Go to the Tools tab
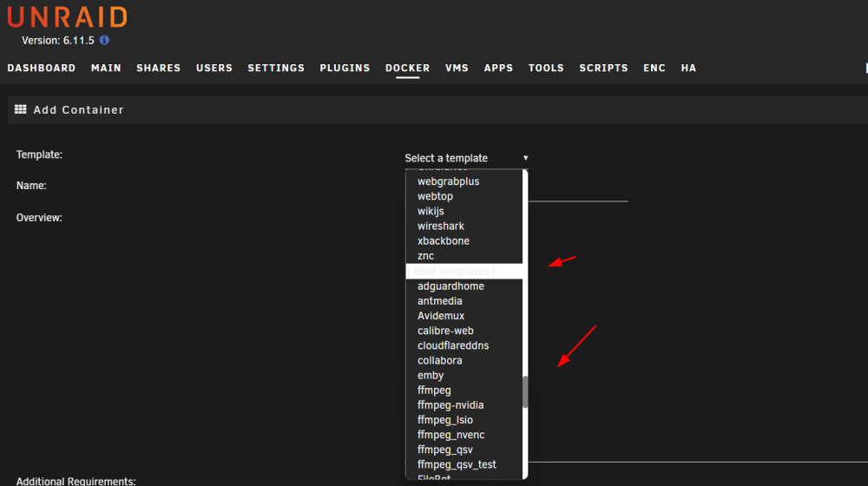The height and width of the screenshot is (486, 868). 546,68
